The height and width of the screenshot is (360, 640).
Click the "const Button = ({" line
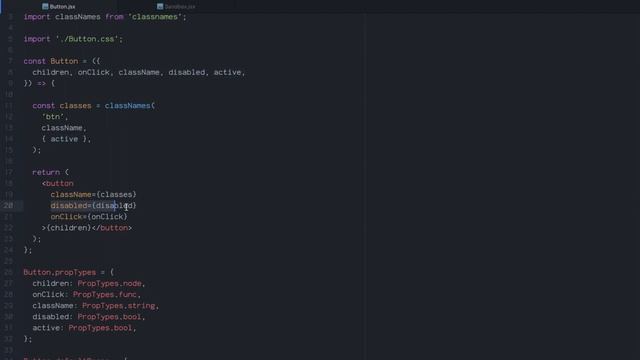pos(62,61)
